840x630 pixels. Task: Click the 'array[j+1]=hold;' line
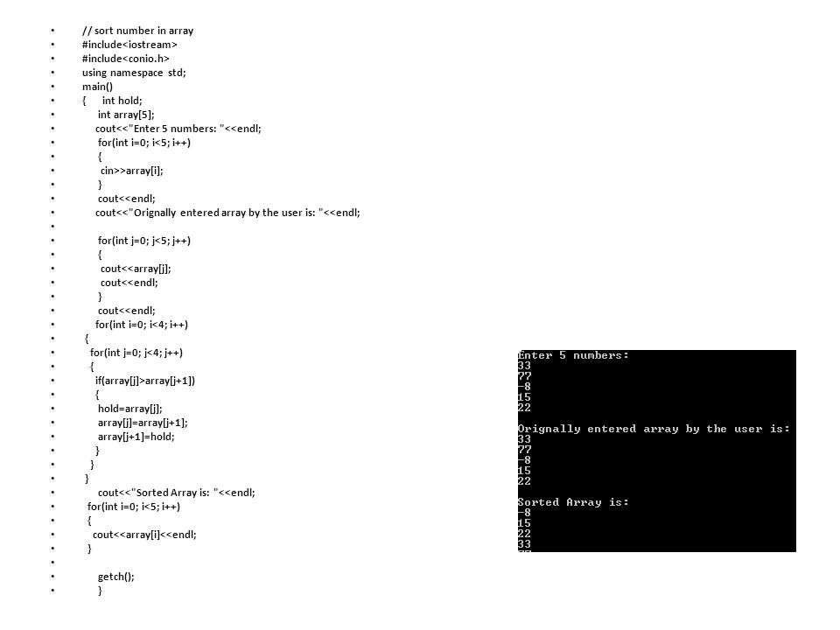[136, 436]
